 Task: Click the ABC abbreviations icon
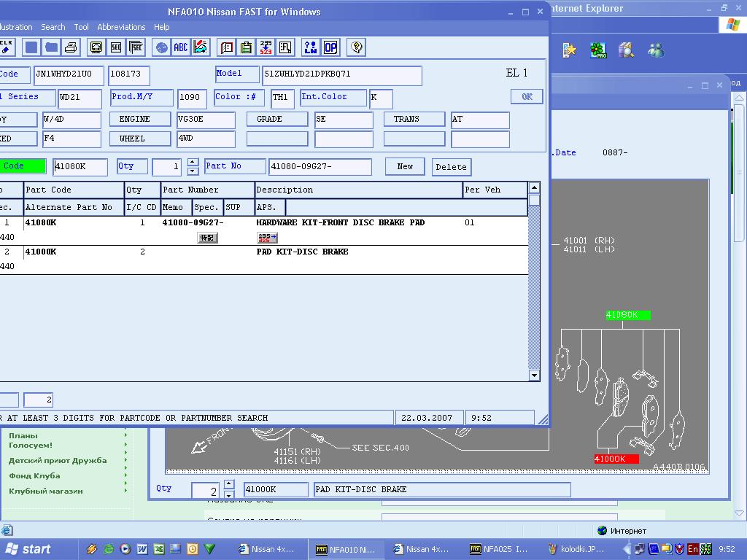coord(181,47)
